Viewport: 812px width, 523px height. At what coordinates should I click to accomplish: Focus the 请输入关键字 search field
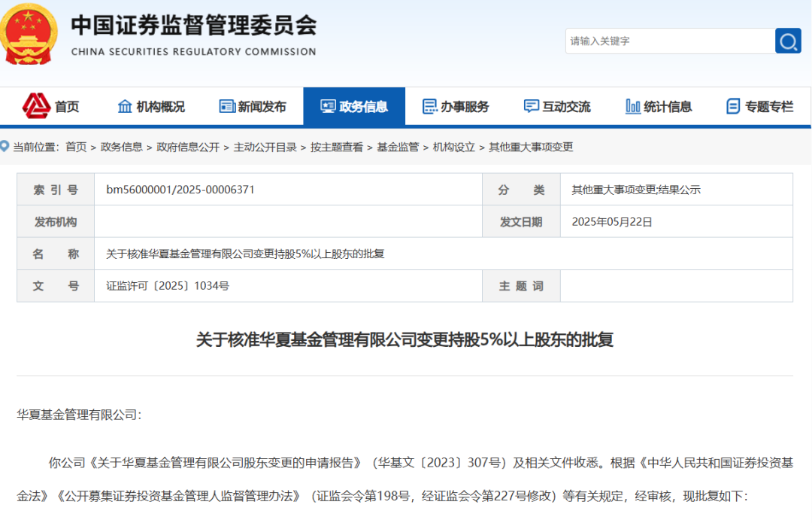(669, 41)
